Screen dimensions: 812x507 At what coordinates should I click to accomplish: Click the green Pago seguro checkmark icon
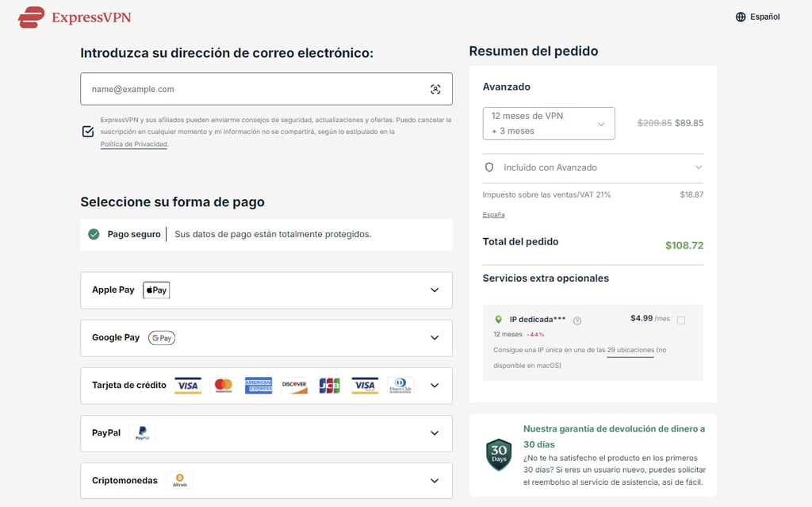click(94, 234)
